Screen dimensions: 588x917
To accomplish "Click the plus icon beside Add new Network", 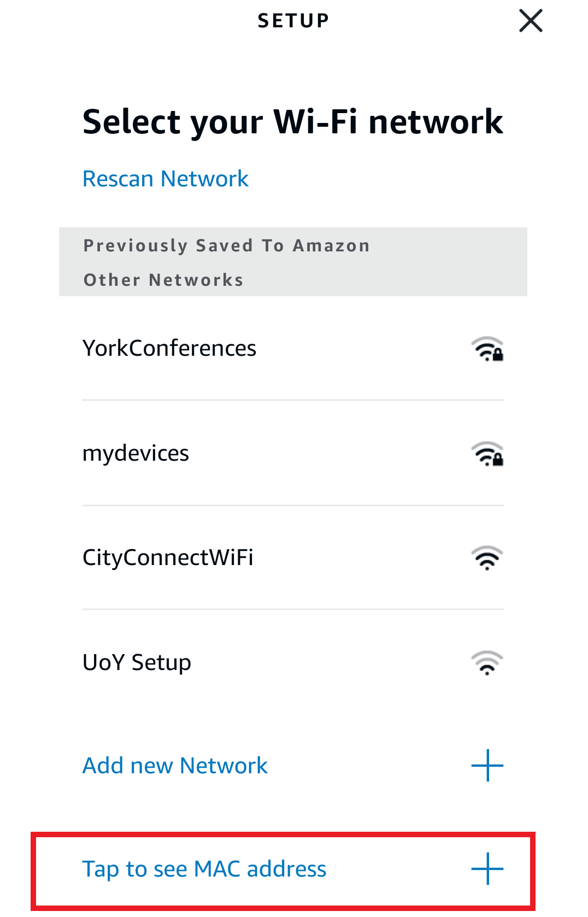I will coord(487,766).
